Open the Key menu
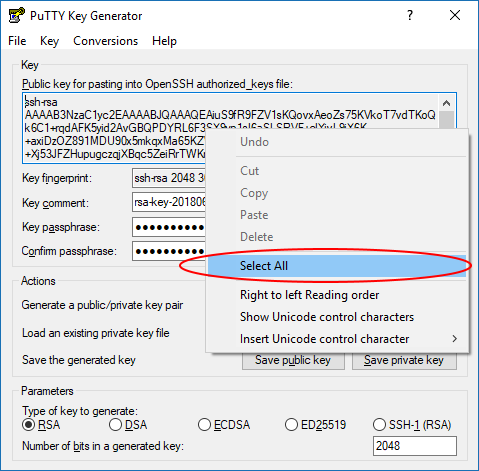Viewport: 479px width, 471px height. point(49,41)
